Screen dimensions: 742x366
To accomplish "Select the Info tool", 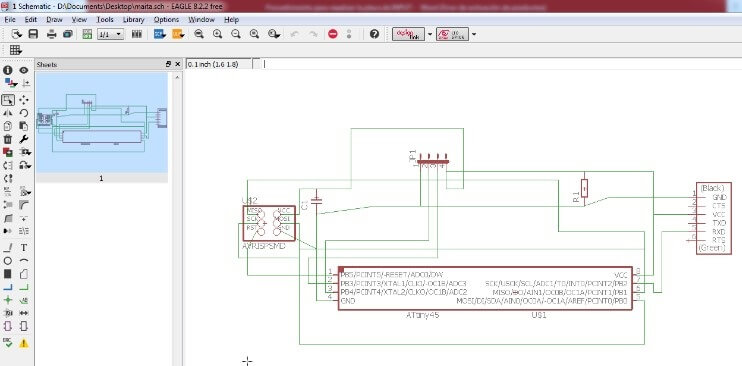I will pyautogui.click(x=8, y=70).
